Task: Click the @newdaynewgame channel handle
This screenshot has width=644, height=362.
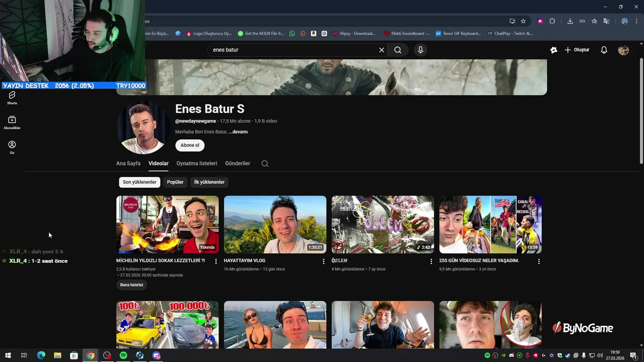Action: point(196,121)
